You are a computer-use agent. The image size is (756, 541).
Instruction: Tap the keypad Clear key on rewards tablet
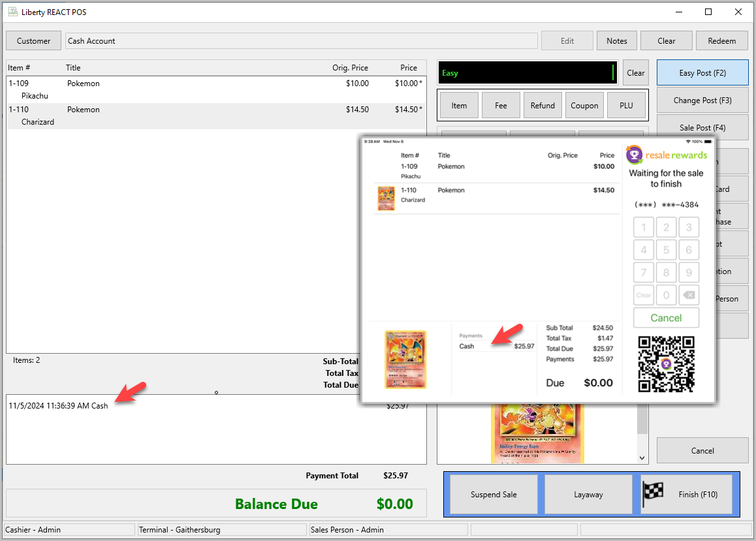[x=644, y=296]
